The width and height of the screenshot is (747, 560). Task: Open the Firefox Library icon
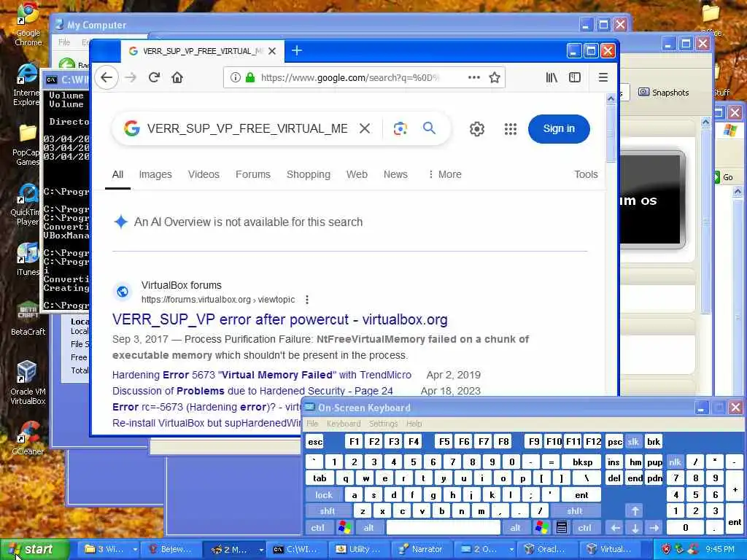coord(551,77)
